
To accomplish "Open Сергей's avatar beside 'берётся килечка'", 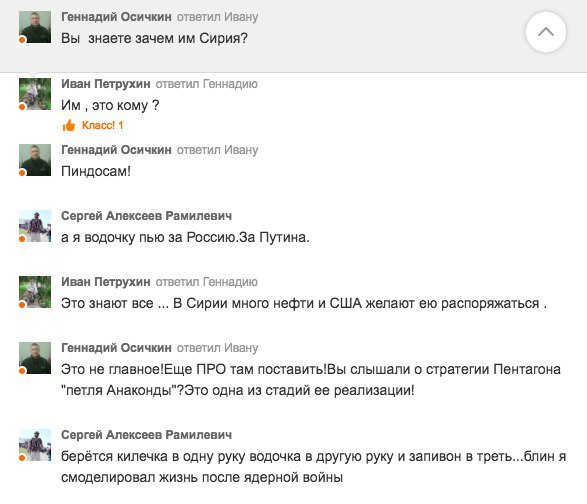I will coord(35,445).
